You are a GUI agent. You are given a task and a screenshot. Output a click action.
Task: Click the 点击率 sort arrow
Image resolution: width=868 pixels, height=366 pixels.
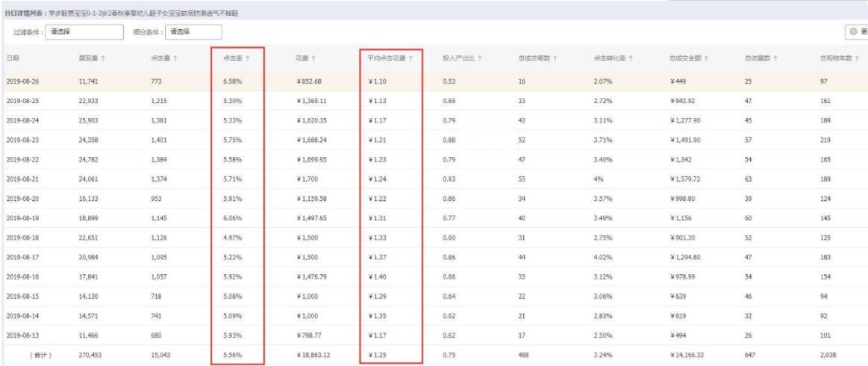(248, 58)
